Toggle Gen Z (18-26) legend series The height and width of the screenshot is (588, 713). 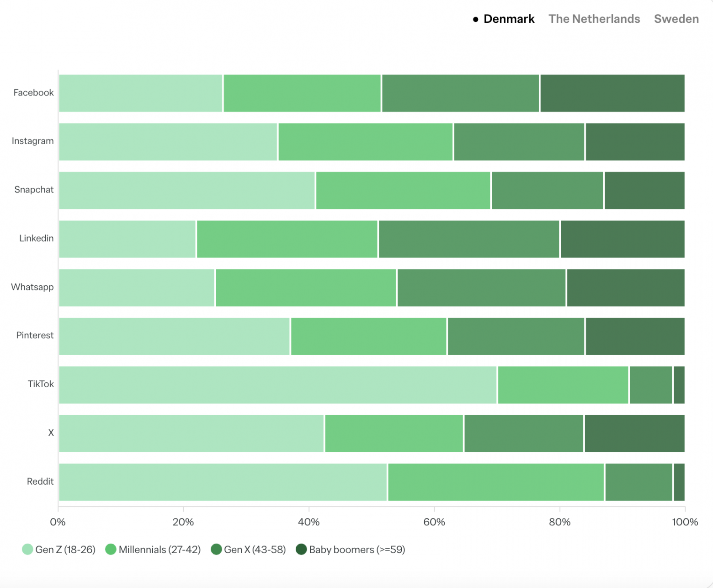[65, 549]
